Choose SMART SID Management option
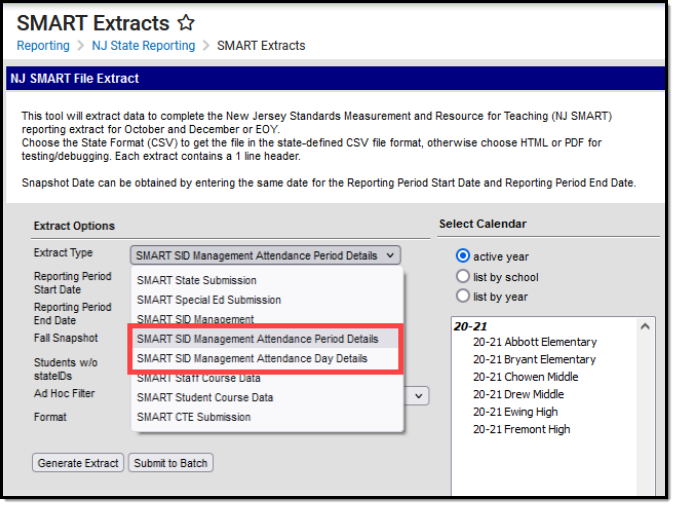The height and width of the screenshot is (506, 675). tap(267, 319)
